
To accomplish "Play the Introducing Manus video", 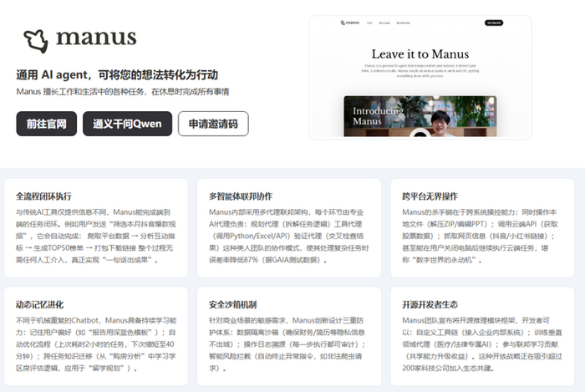I will [x=420, y=134].
